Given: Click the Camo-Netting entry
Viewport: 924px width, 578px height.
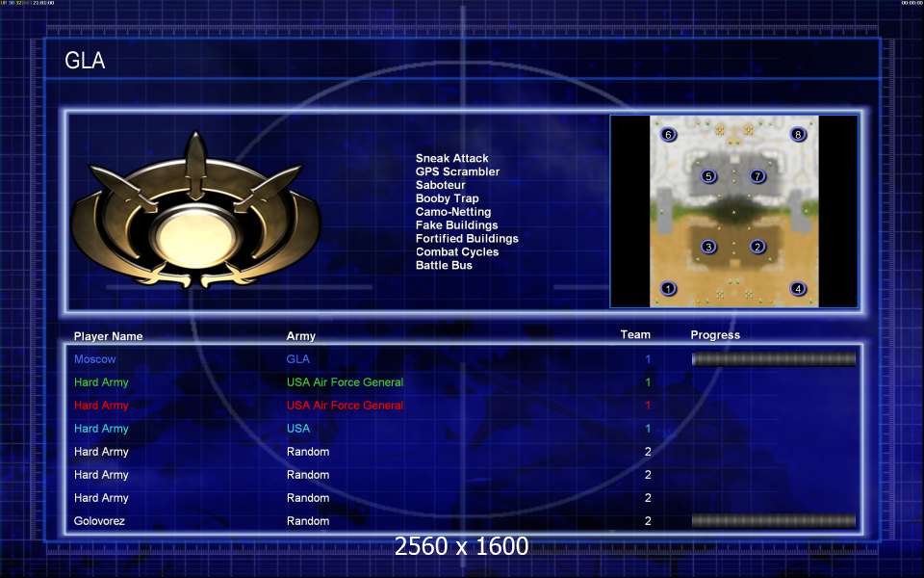Looking at the screenshot, I should click(x=453, y=212).
